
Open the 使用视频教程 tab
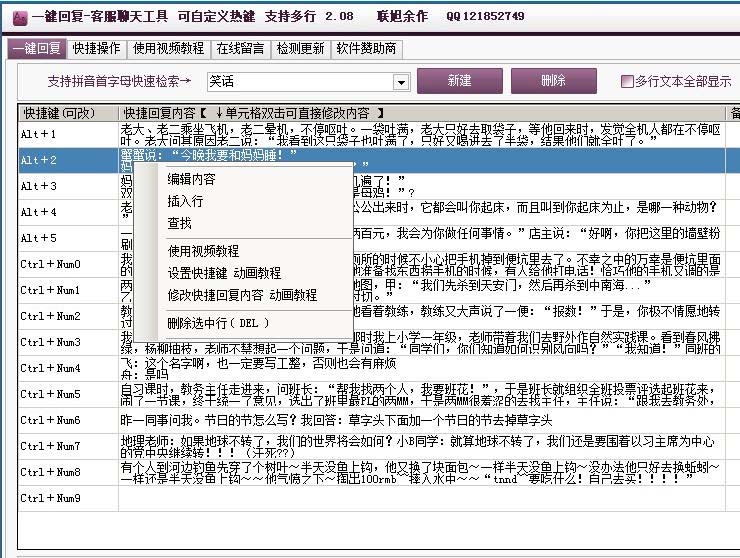pos(168,48)
